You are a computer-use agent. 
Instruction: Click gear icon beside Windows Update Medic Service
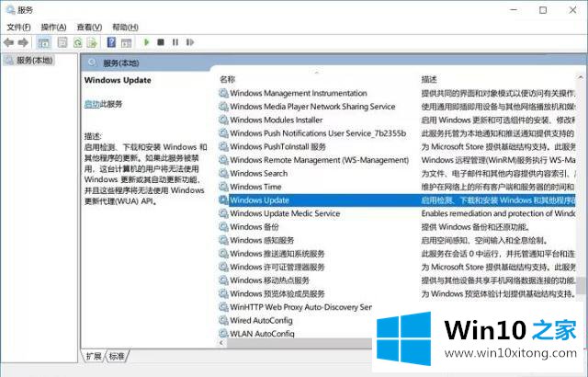[223, 213]
